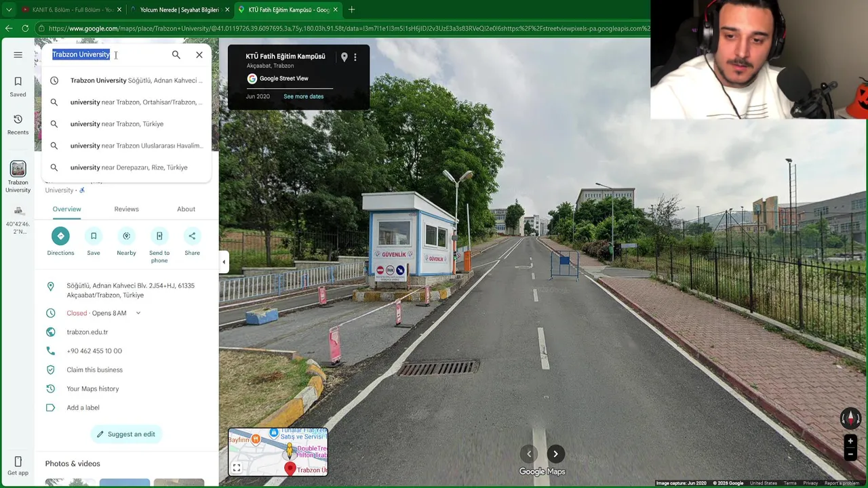Viewport: 868px width, 488px height.
Task: Click Add a label
Action: [83, 408]
